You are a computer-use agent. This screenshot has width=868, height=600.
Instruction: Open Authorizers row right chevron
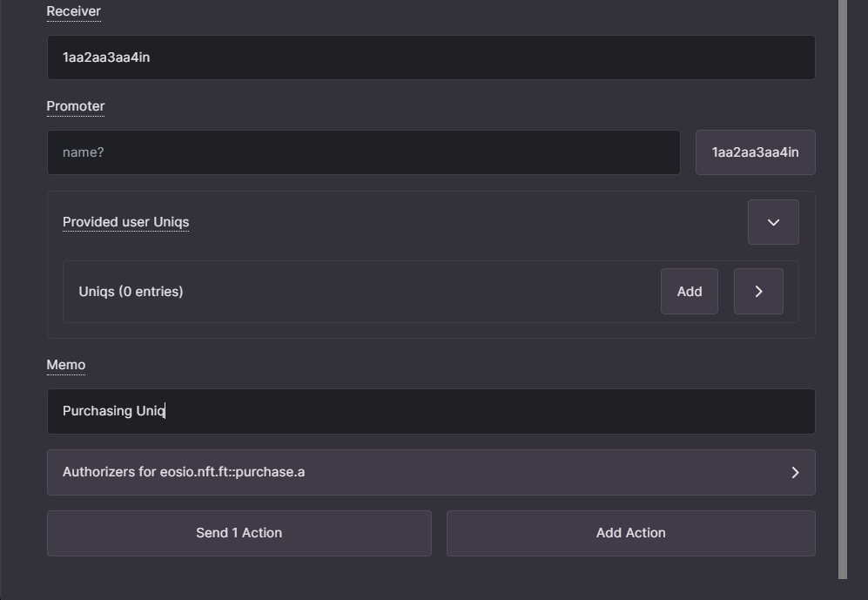pos(795,472)
